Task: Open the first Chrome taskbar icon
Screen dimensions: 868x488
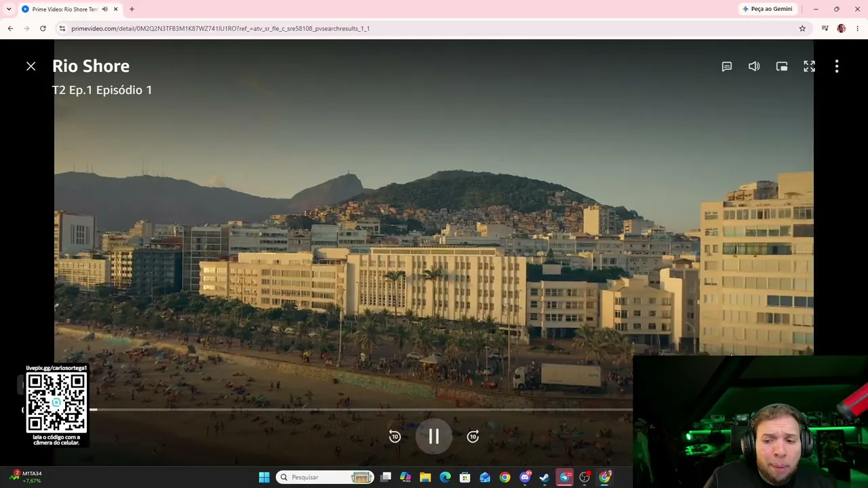Action: pos(505,477)
